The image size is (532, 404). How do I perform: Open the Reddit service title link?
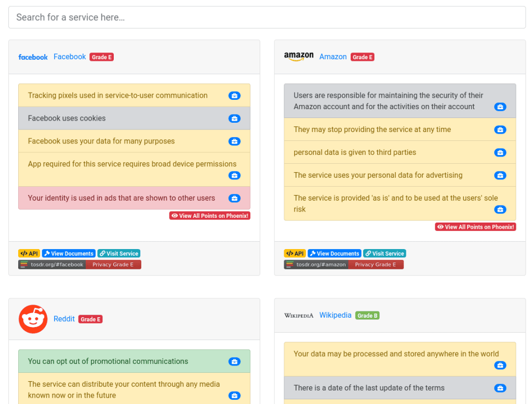(64, 319)
